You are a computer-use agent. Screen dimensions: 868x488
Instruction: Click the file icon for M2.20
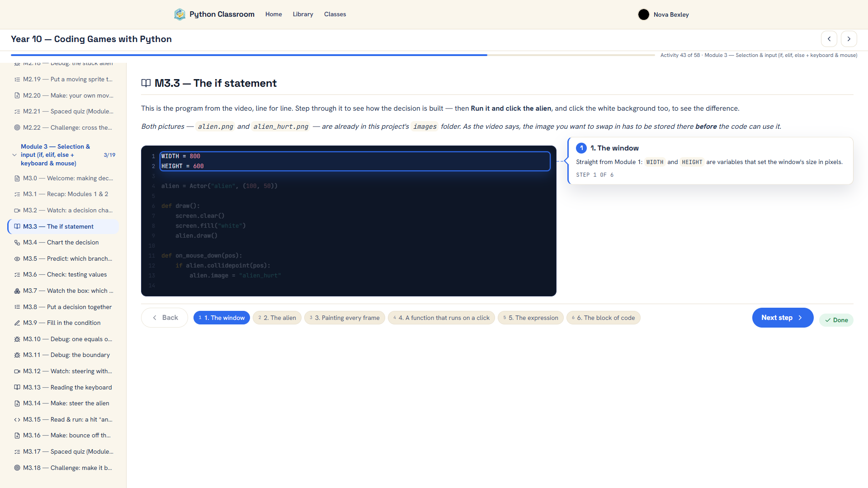click(x=17, y=95)
